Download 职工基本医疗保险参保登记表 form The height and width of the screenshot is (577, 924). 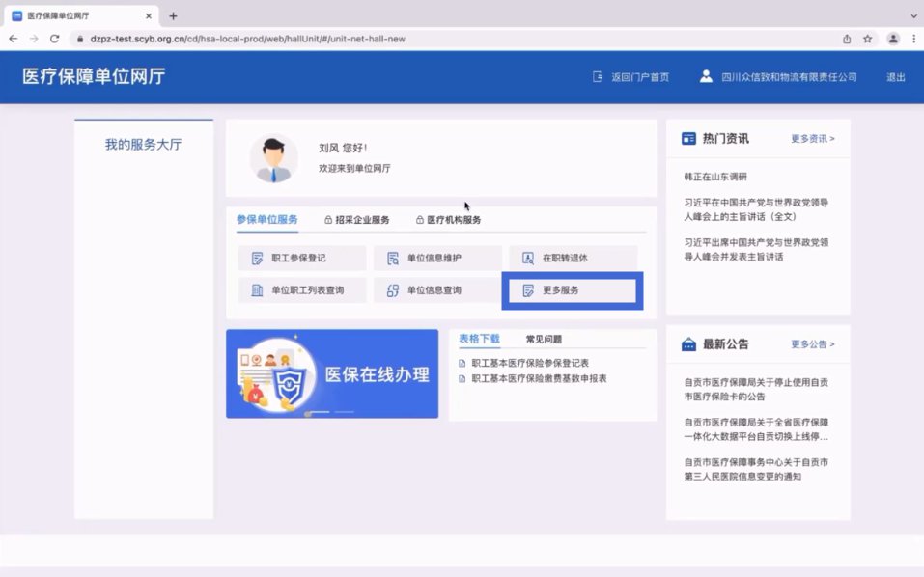click(x=530, y=363)
